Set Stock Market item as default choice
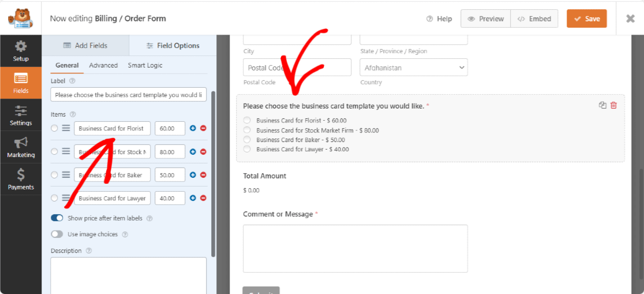 click(x=54, y=152)
